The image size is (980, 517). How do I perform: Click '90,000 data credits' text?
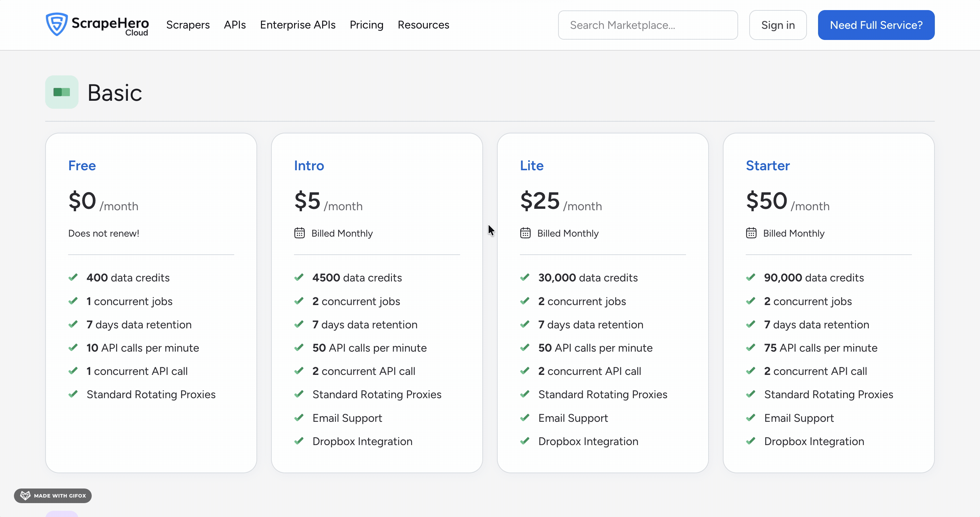point(814,278)
